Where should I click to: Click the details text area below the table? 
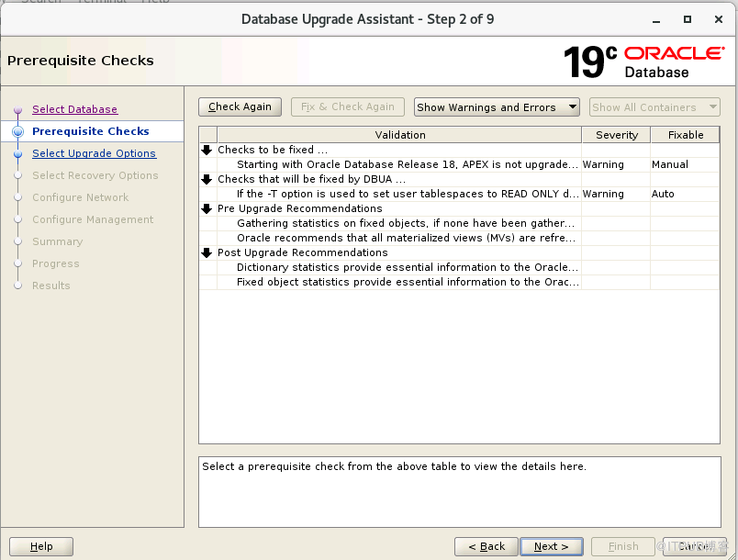(459, 492)
